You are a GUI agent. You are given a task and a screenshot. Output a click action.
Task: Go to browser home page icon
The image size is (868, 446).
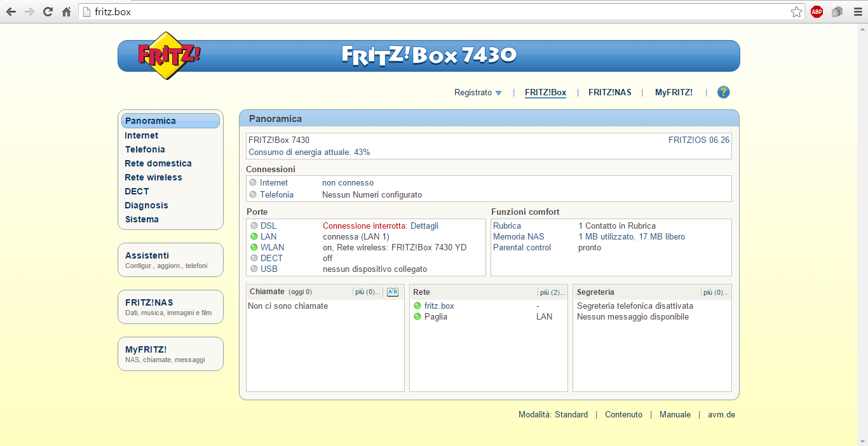pyautogui.click(x=66, y=11)
